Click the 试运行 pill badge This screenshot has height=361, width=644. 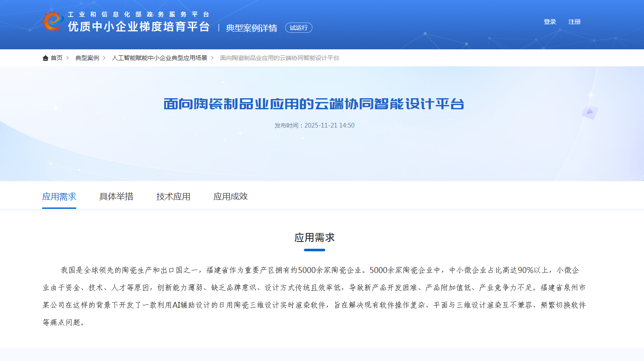click(298, 28)
